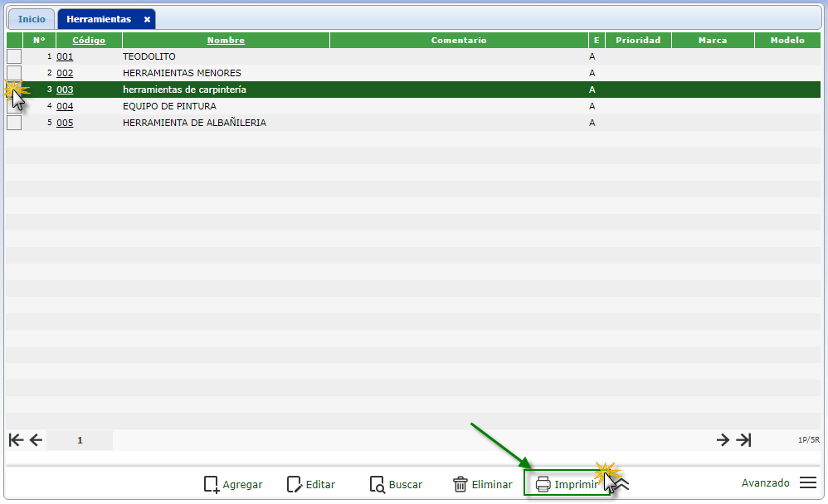This screenshot has height=504, width=828.
Task: Click the Modelo column header
Action: point(787,40)
